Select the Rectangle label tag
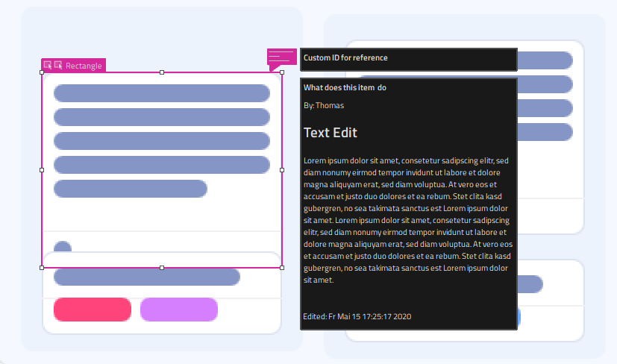Screen dimensions: 617x364 pos(84,66)
